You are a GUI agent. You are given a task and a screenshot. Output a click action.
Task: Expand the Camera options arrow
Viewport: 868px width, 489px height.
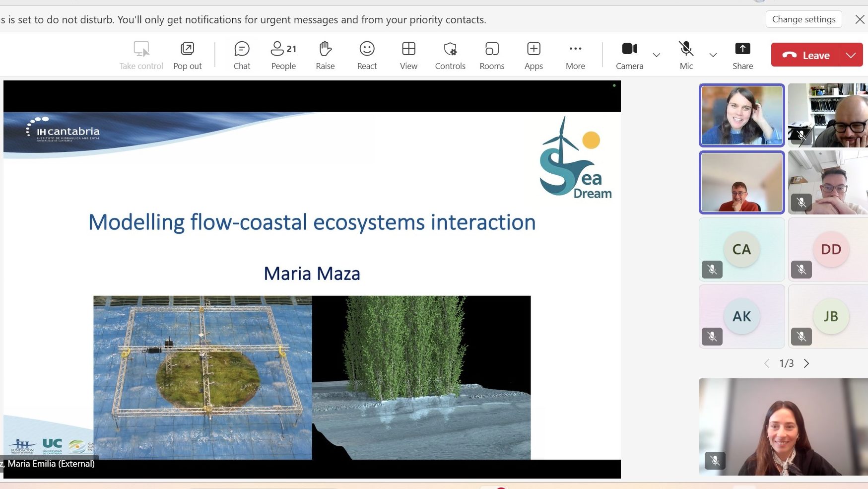[x=657, y=55]
